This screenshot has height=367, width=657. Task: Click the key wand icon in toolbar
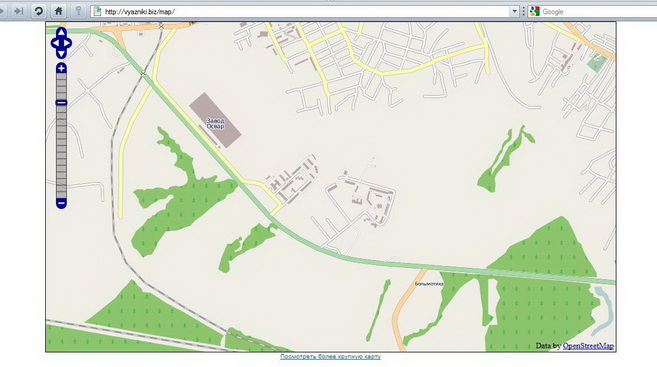point(78,11)
